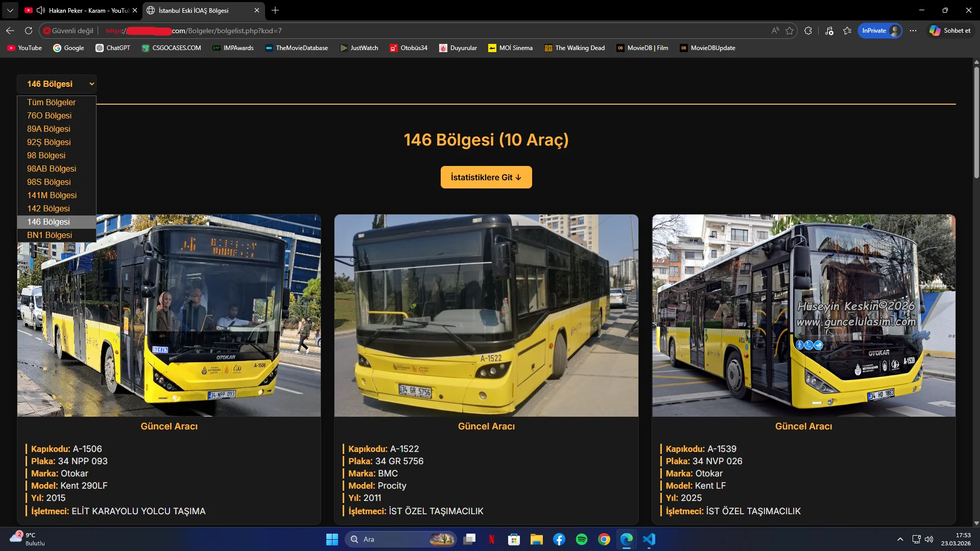This screenshot has width=980, height=551.
Task: Open the Duyurular bookmark
Action: click(458, 47)
